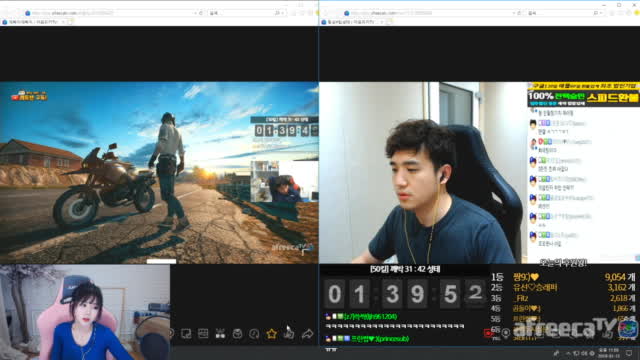Click the male streamer's webcam video
The width and height of the screenshot is (640, 360).
pyautogui.click(x=423, y=173)
